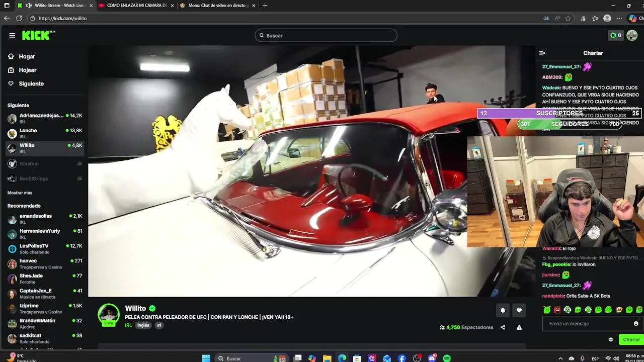
Task: Click the Inglés language tag
Action: (x=143, y=325)
